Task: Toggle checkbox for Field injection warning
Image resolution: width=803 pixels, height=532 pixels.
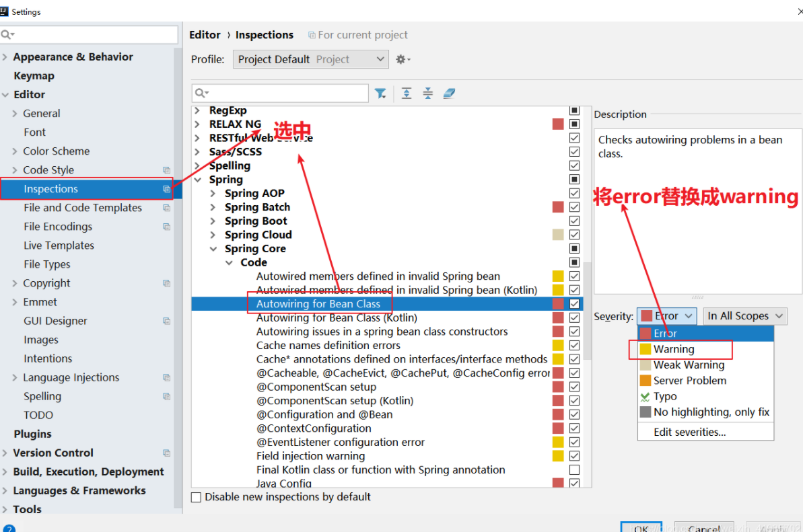Action: pyautogui.click(x=574, y=456)
